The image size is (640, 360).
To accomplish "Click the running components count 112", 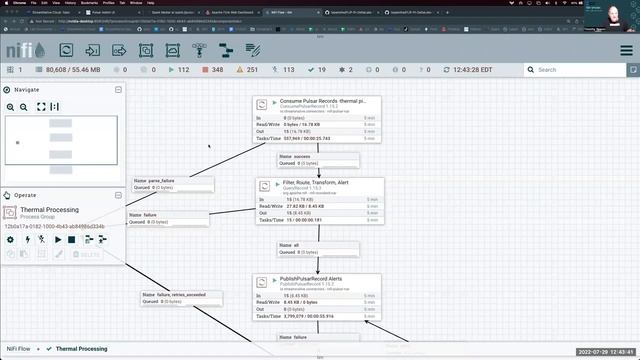I will pos(179,70).
